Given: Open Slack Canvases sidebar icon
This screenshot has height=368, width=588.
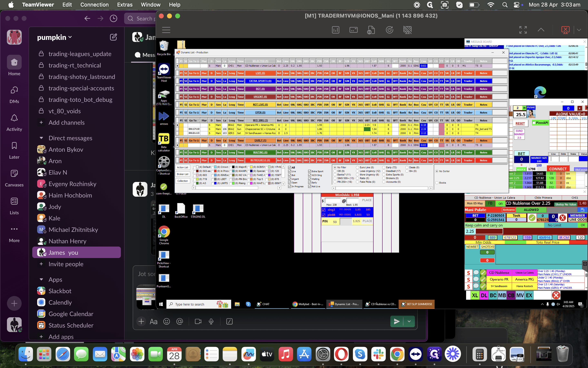Looking at the screenshot, I should 14,174.
